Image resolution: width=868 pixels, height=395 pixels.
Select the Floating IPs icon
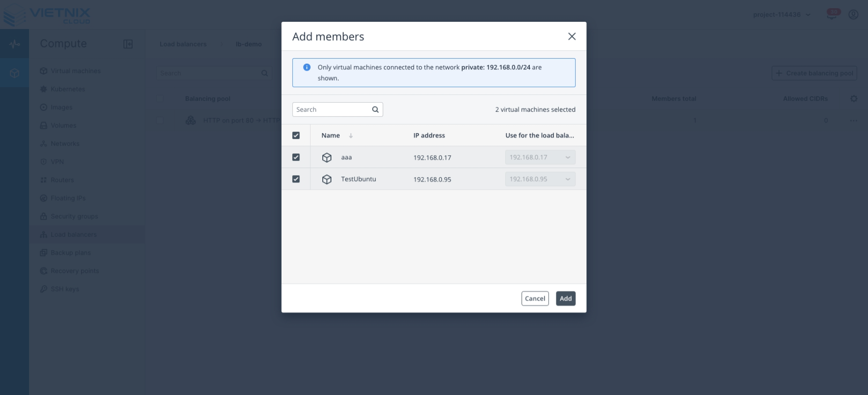point(44,198)
